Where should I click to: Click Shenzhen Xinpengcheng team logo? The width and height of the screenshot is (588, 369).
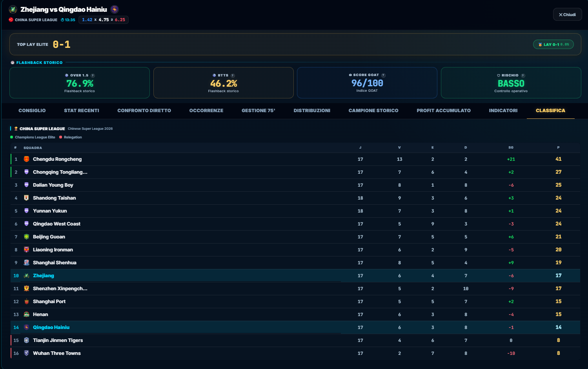pos(26,289)
